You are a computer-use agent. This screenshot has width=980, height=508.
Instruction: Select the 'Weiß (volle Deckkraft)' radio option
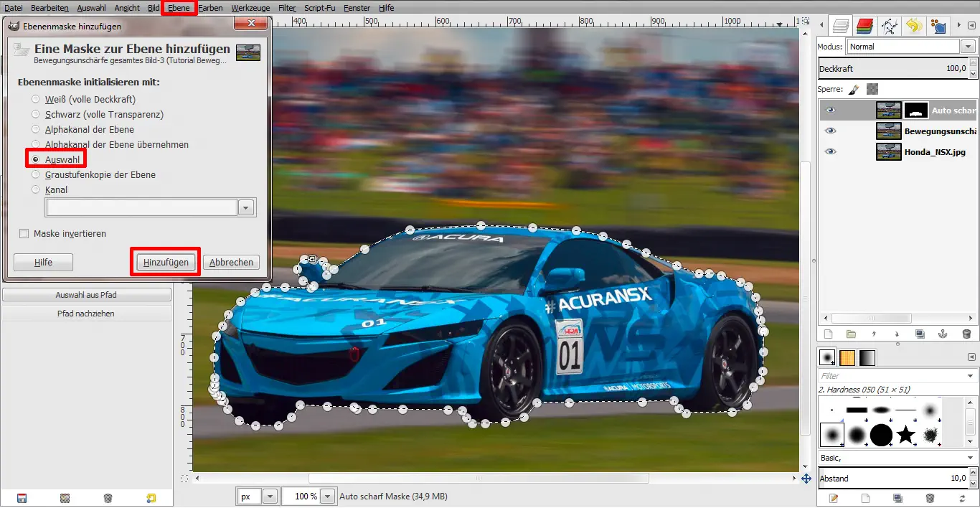(36, 99)
